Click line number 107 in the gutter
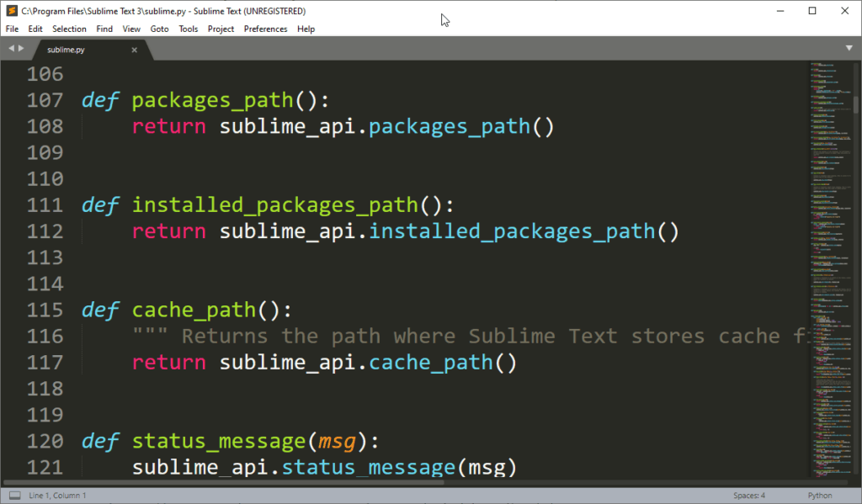Viewport: 862px width, 504px height. (45, 101)
